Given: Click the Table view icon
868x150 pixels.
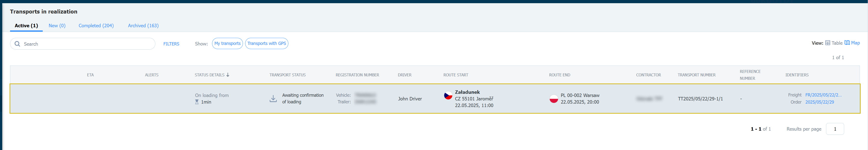Looking at the screenshot, I should [x=828, y=43].
